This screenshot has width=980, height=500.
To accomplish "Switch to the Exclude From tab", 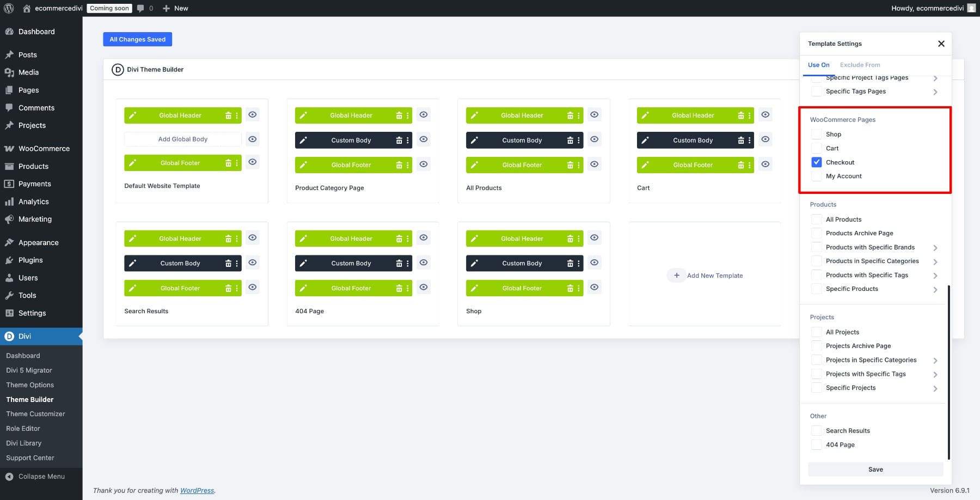I will (860, 65).
